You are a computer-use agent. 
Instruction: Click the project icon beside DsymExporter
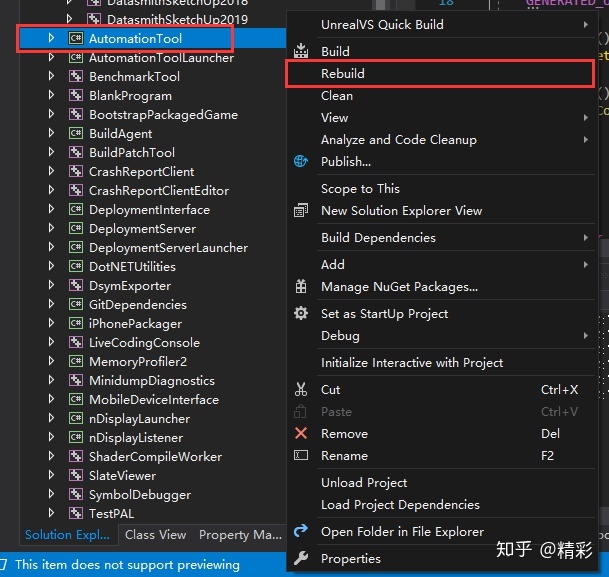(76, 285)
